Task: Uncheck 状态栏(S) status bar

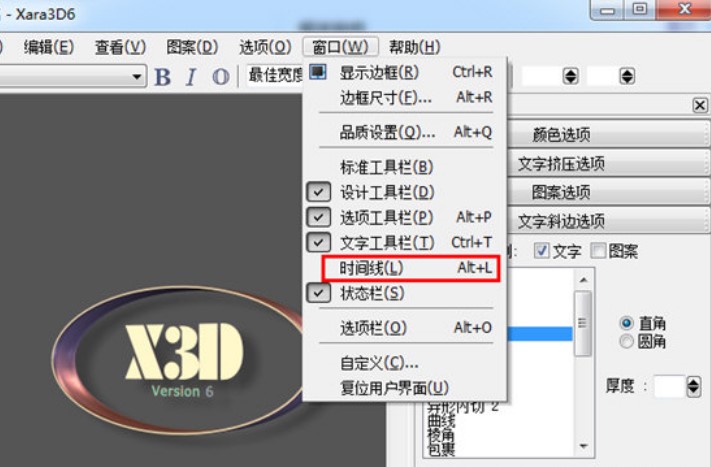Action: pos(404,293)
